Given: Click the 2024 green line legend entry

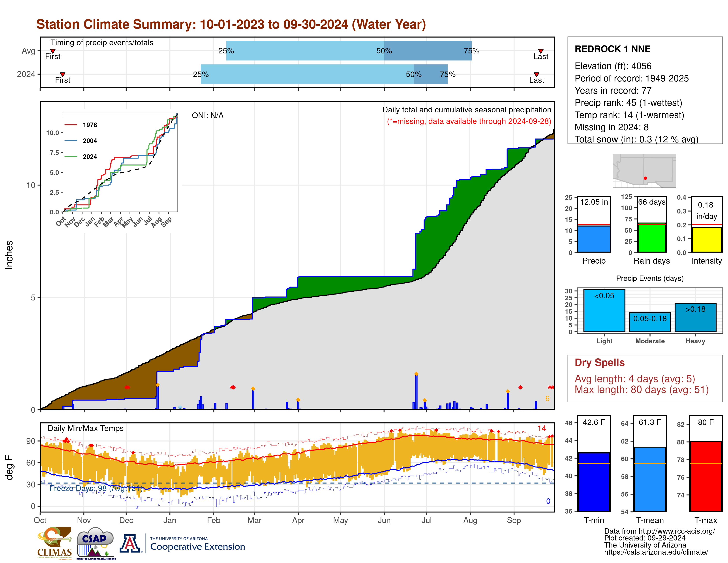Looking at the screenshot, I should click(x=81, y=157).
